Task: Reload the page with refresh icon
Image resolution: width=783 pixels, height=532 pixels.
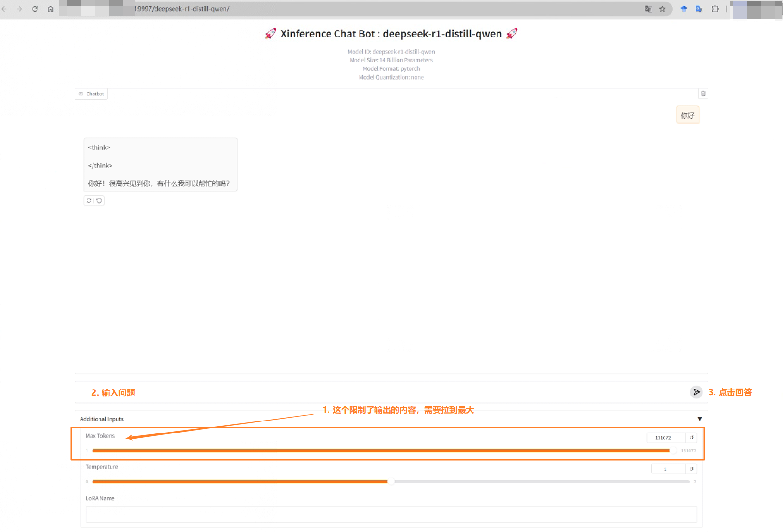Action: pos(35,9)
